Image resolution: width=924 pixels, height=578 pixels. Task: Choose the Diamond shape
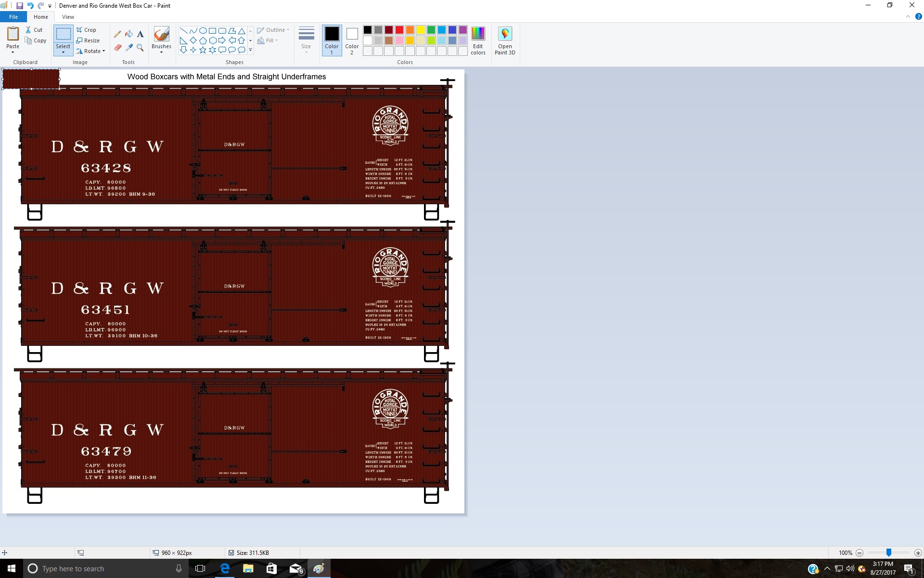[193, 40]
